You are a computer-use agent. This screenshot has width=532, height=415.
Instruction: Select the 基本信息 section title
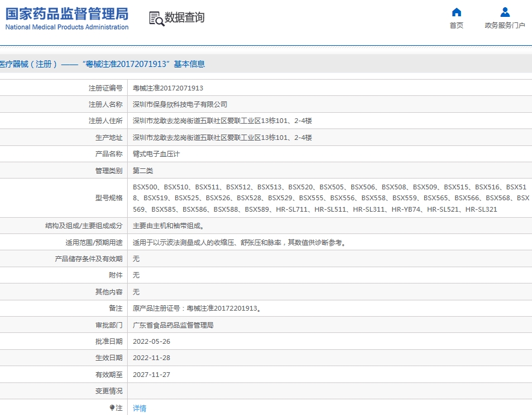click(x=189, y=64)
